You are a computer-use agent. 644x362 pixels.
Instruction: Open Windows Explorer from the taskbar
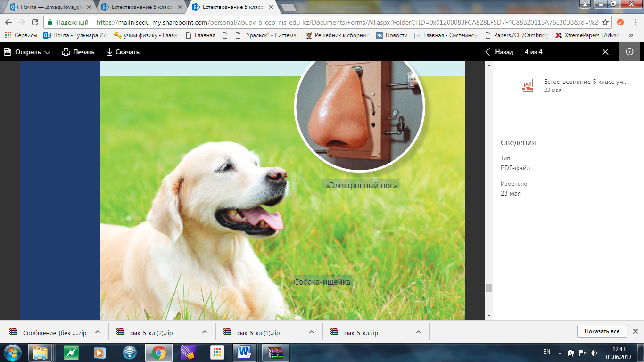click(41, 353)
